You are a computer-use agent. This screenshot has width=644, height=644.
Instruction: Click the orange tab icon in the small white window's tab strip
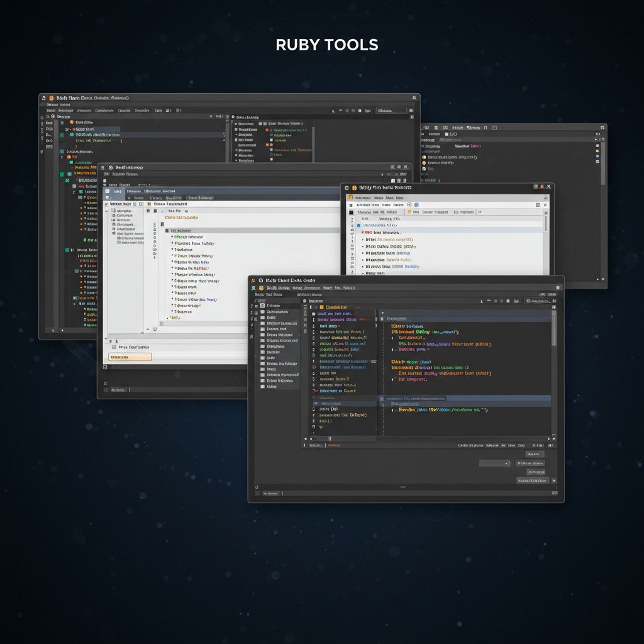[409, 212]
